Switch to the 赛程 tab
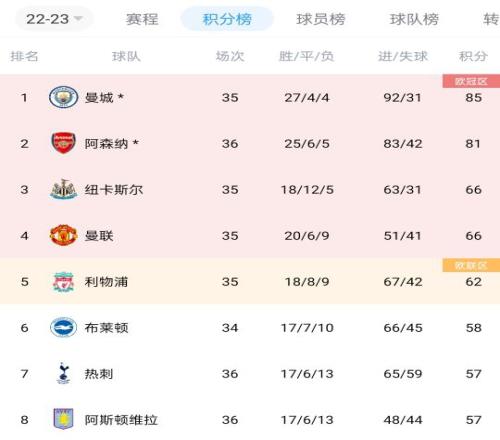This screenshot has height=440, width=500. [x=142, y=19]
